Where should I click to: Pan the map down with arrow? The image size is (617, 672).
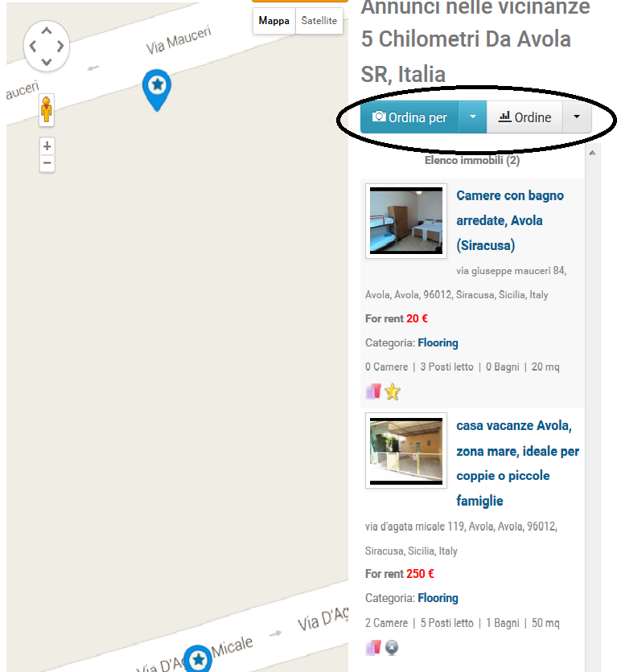[47, 62]
